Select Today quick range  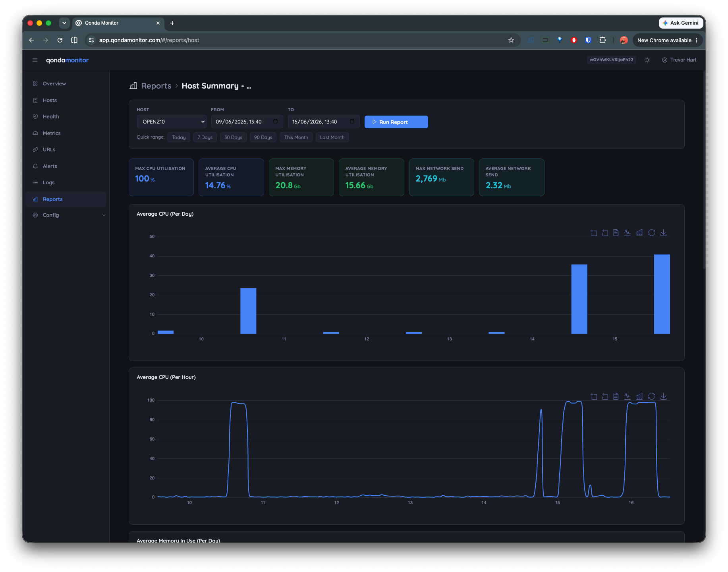179,137
